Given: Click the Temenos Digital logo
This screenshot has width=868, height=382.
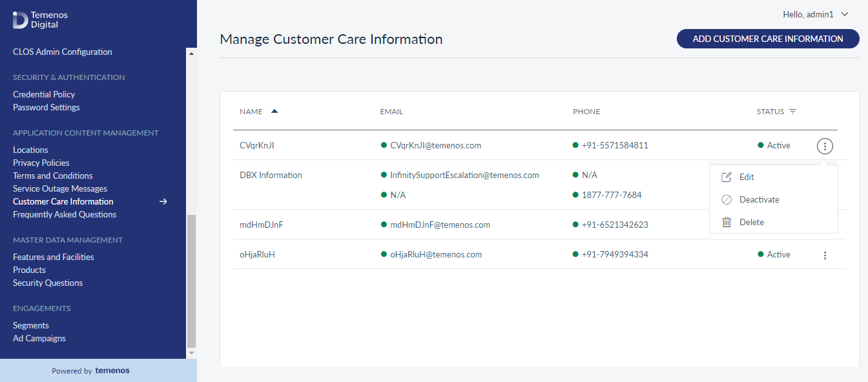Looking at the screenshot, I should point(40,20).
